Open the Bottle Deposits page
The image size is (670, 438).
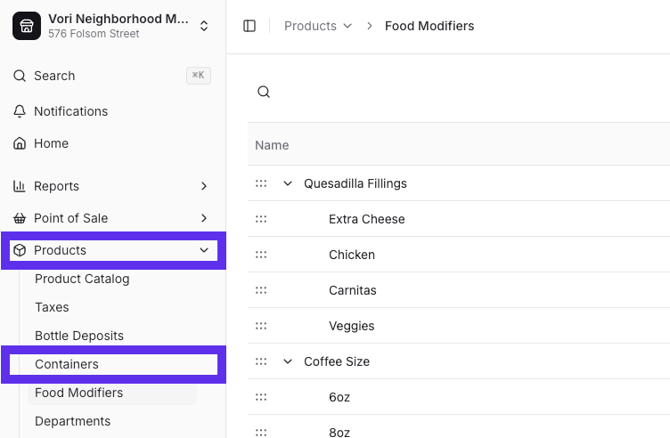[x=79, y=336]
